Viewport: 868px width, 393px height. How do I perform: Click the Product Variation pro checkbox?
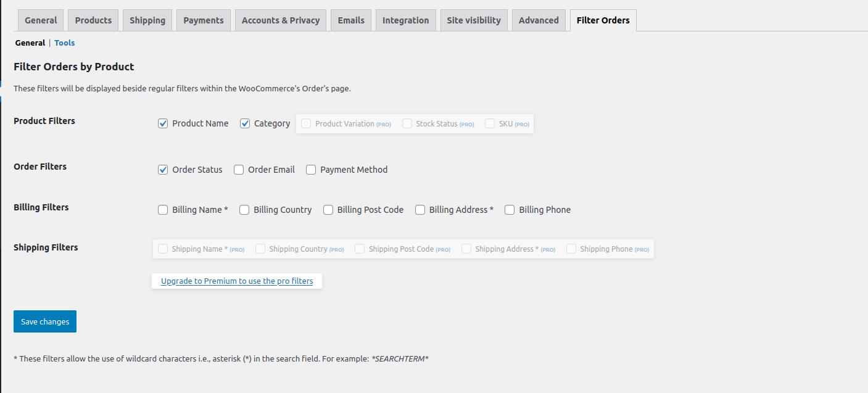[x=306, y=123]
